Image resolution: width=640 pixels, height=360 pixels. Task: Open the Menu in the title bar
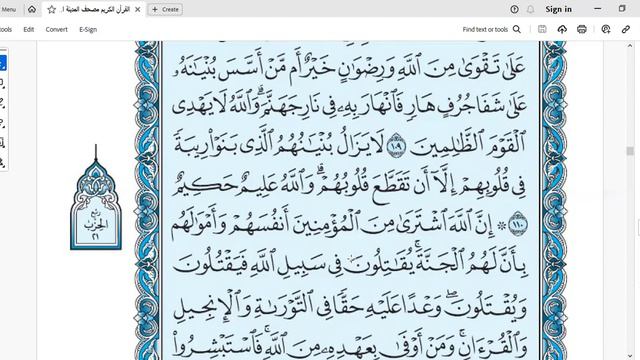[9, 9]
